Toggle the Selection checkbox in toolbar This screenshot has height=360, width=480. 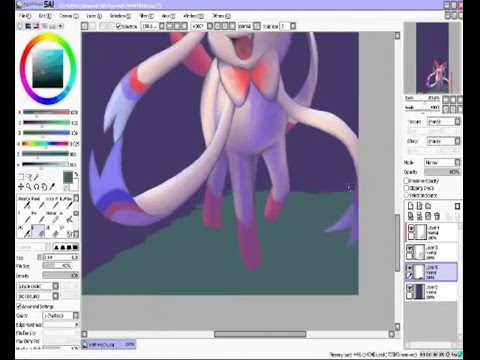click(x=119, y=26)
